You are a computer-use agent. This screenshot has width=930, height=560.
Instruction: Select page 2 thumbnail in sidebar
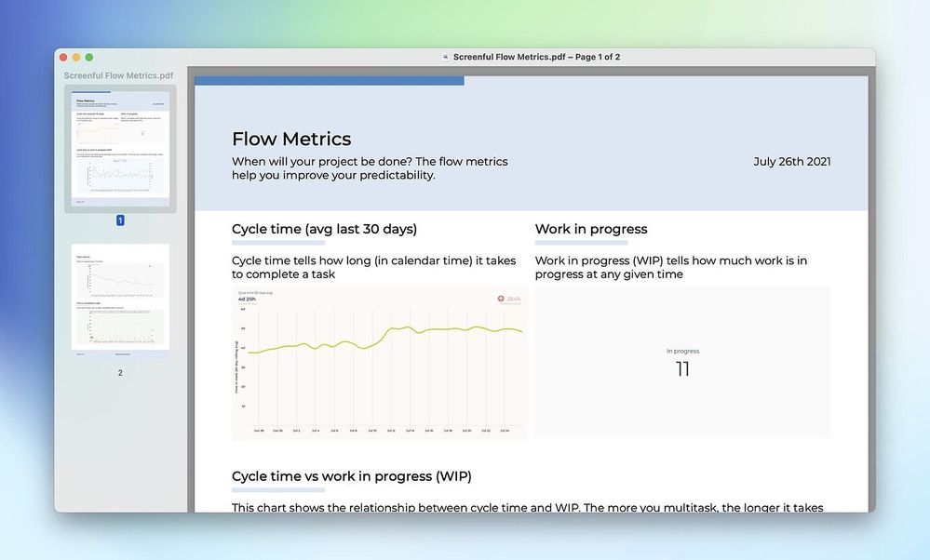pyautogui.click(x=120, y=300)
